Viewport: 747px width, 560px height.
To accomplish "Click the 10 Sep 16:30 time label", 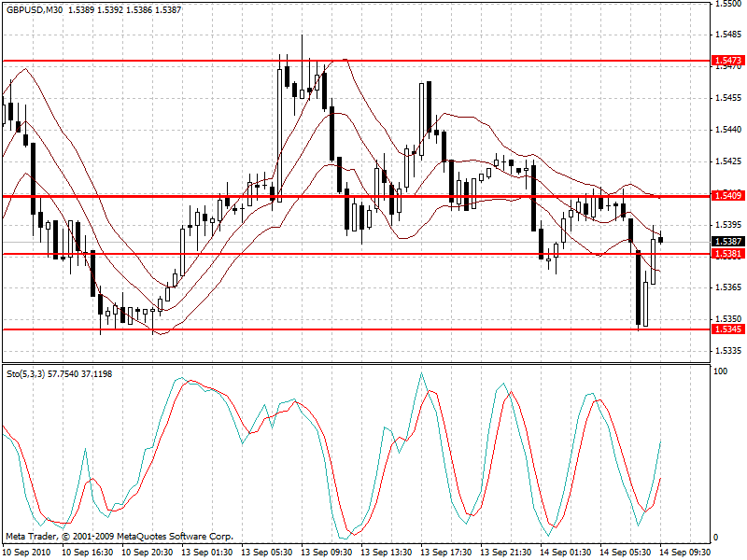I will [x=87, y=553].
